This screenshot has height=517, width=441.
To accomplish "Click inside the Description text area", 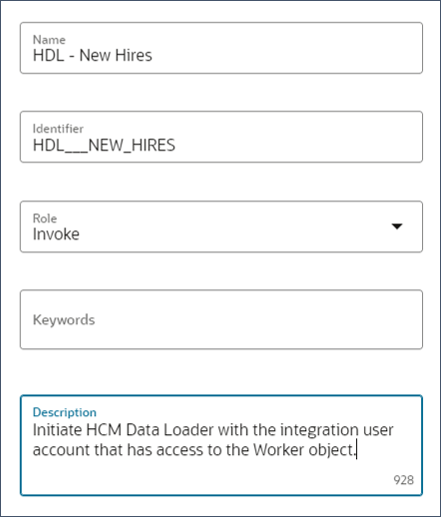I will pos(221,445).
